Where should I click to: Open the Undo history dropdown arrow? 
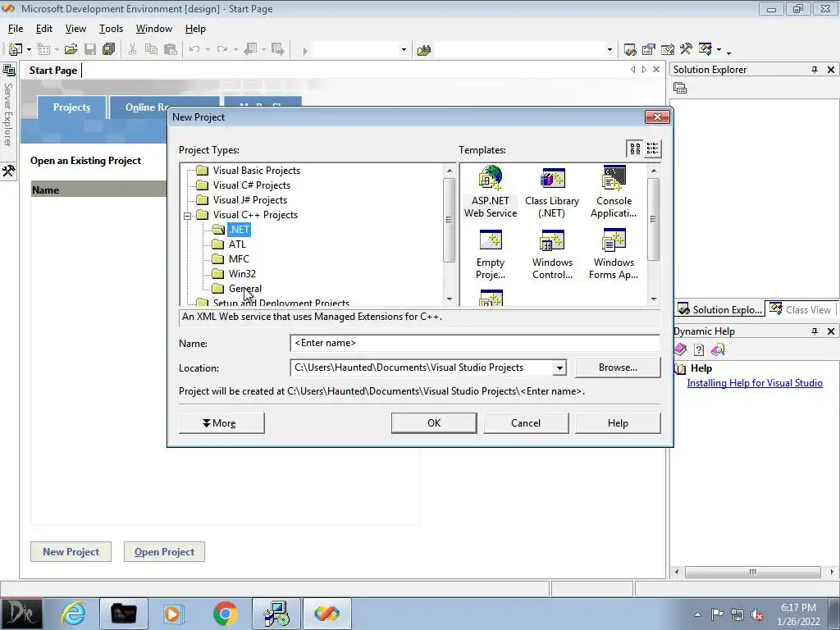point(208,50)
